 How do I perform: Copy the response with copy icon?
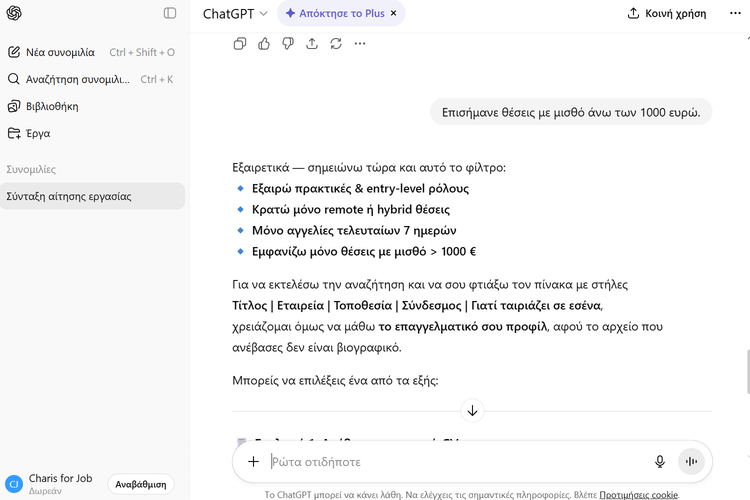pos(240,43)
